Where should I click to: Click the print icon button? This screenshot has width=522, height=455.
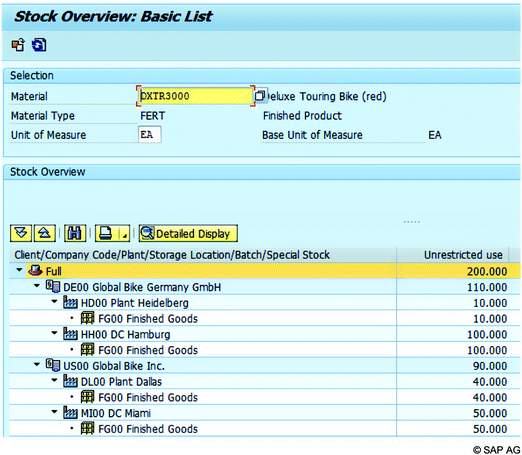pos(106,233)
